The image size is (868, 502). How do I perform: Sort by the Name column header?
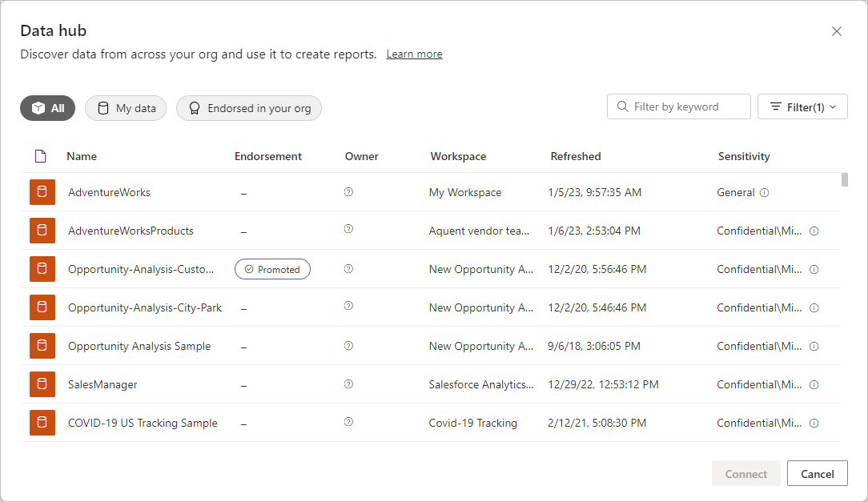[x=82, y=156]
